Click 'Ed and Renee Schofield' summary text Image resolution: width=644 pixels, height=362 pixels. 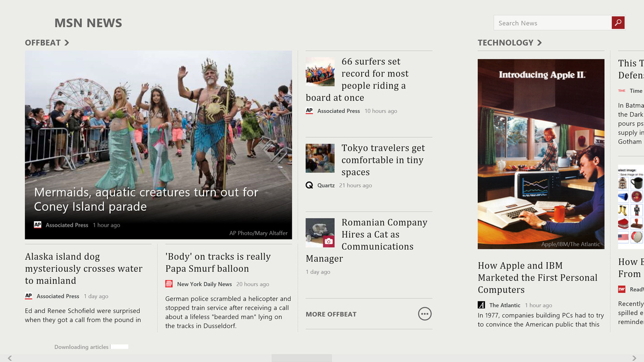point(83,315)
